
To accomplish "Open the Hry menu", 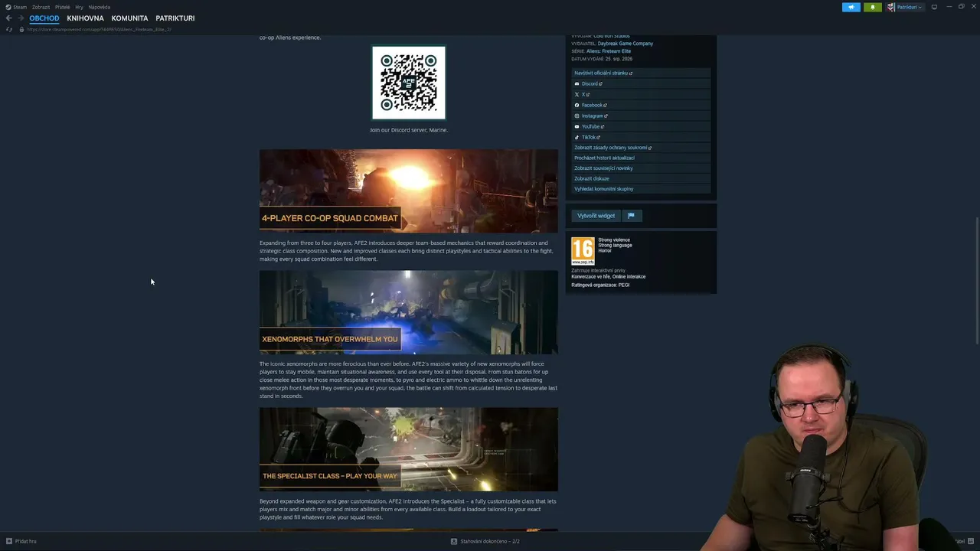I will pos(80,7).
